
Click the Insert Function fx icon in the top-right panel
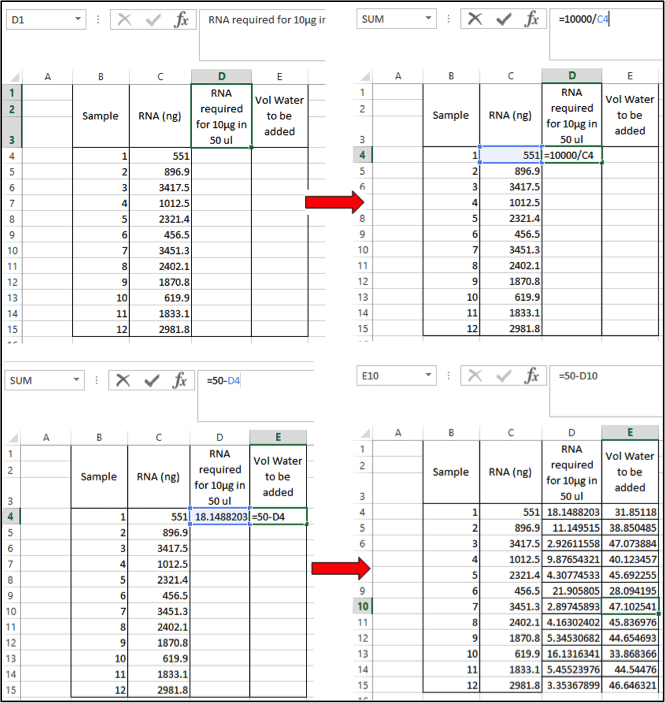pos(532,19)
